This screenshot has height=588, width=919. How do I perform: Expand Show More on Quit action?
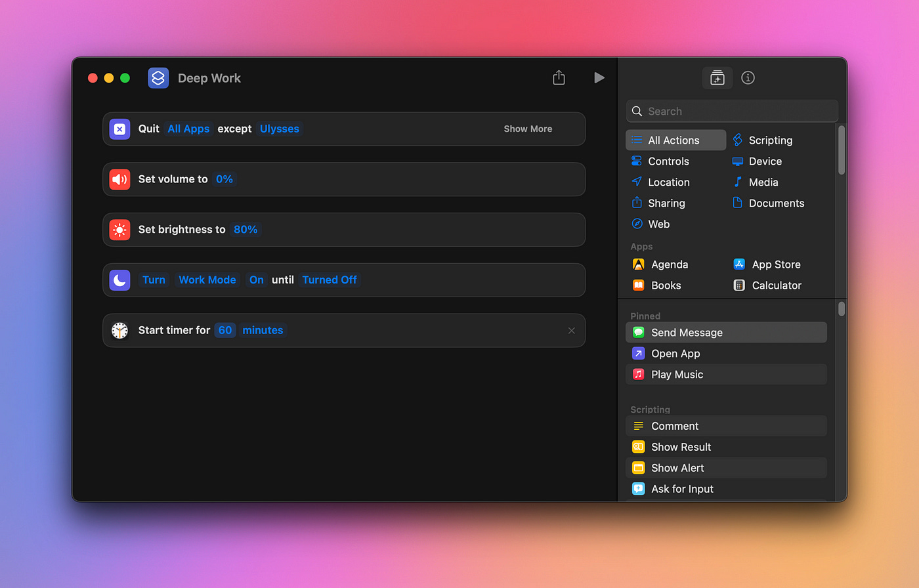click(528, 129)
